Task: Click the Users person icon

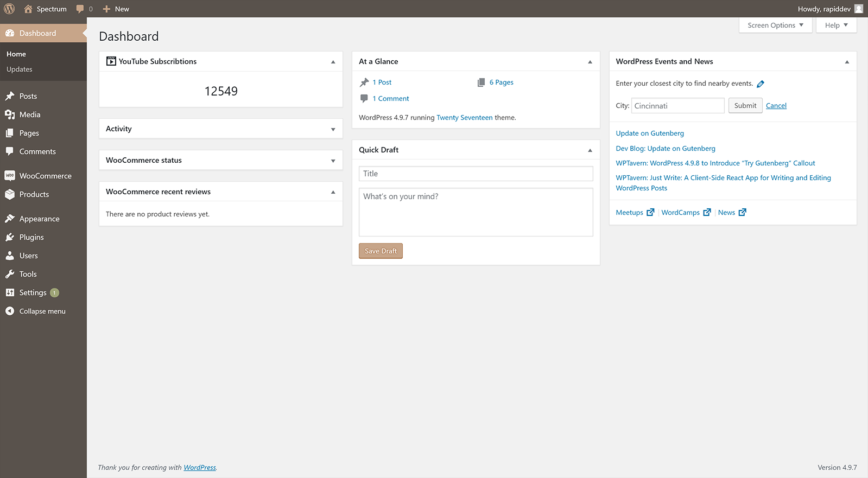Action: pos(10,256)
